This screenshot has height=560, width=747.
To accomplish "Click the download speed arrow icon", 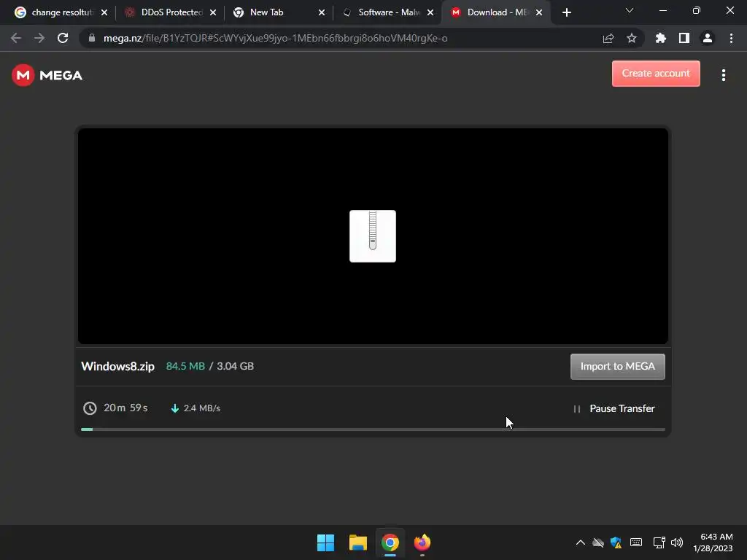I will [x=175, y=408].
